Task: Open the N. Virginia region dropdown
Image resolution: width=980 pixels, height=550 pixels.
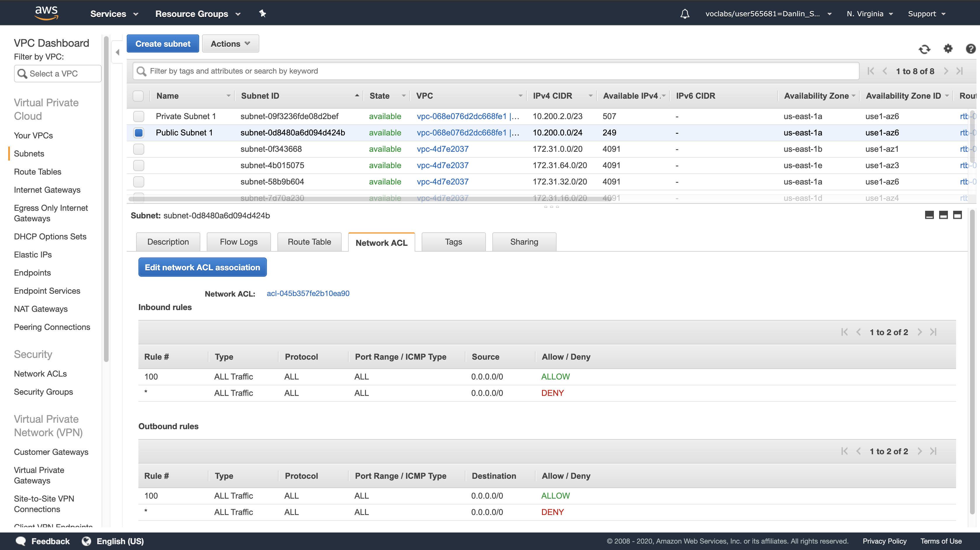Action: point(869,14)
